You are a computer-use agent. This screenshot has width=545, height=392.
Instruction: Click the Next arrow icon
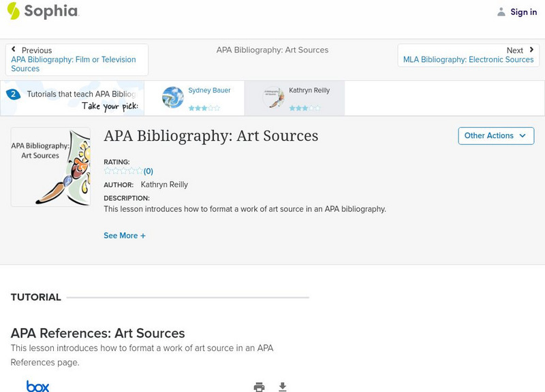click(x=531, y=50)
